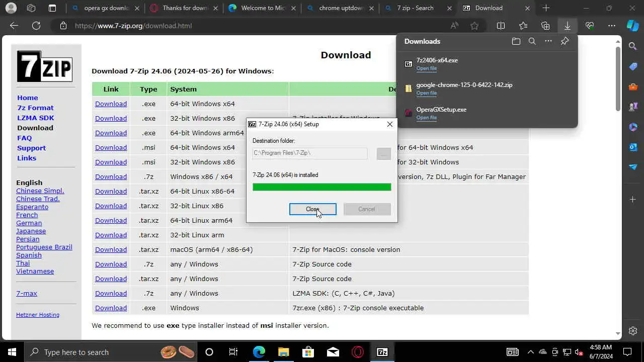Image resolution: width=644 pixels, height=362 pixels.
Task: Open file for 7z2406-x64.exe download
Action: 426,68
